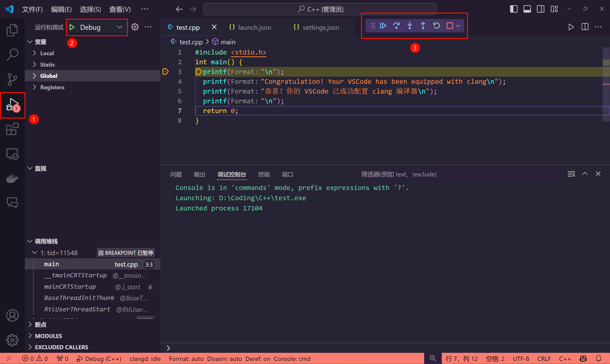The image size is (610, 364).
Task: Switch to the 端口 panel tab
Action: click(x=287, y=175)
